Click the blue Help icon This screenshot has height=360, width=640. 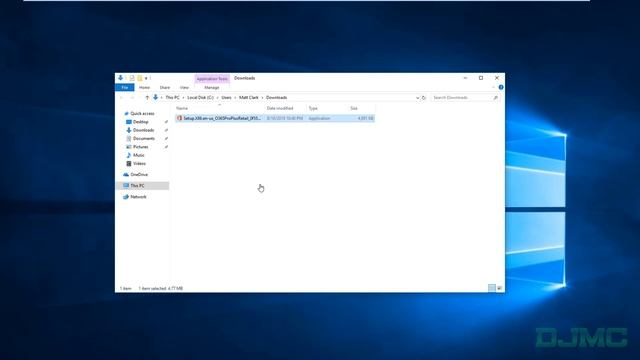tap(501, 87)
